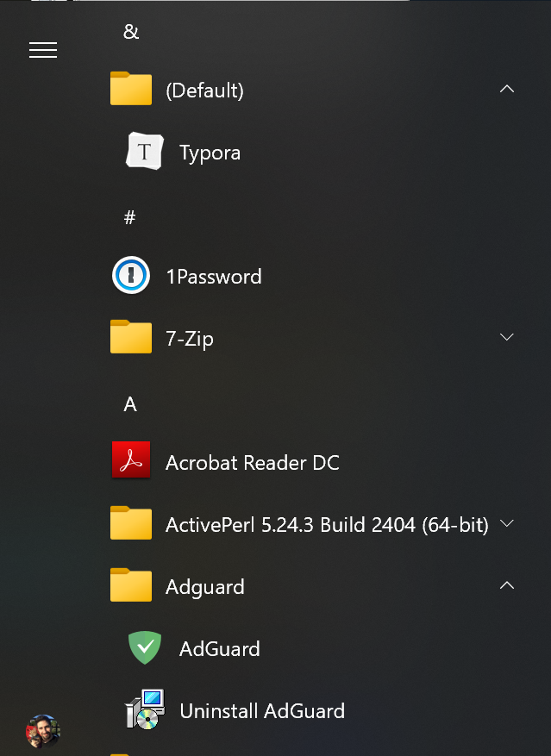
Task: Click the Adguard folder icon
Action: [x=130, y=585]
